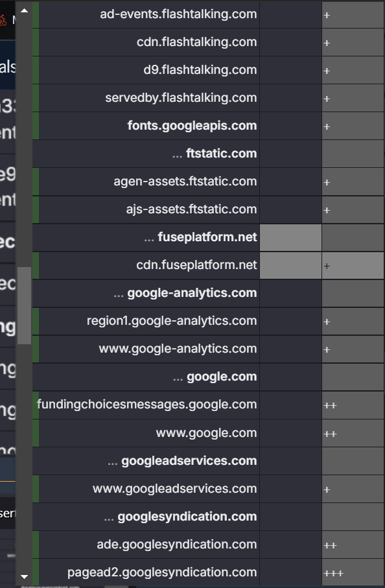Screen dimensions: 385x588
Task: Click the region1.google-analytics.com hostname
Action: pyautogui.click(x=172, y=321)
